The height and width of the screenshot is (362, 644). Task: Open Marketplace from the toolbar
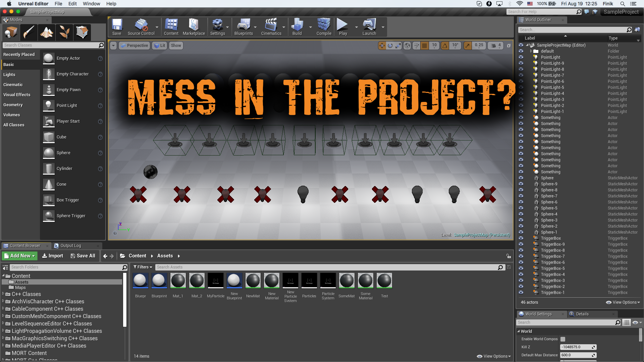[x=194, y=27]
